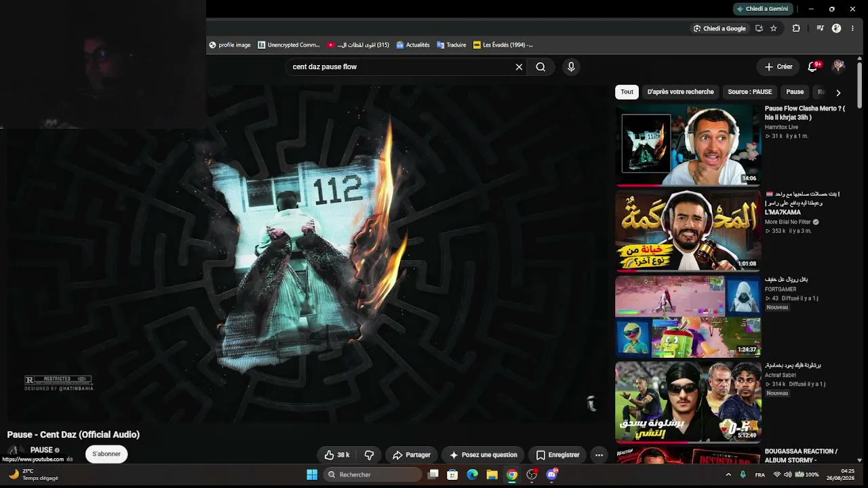The width and height of the screenshot is (868, 488).
Task: Open Chrome extensions puzzle icon
Action: [x=796, y=28]
